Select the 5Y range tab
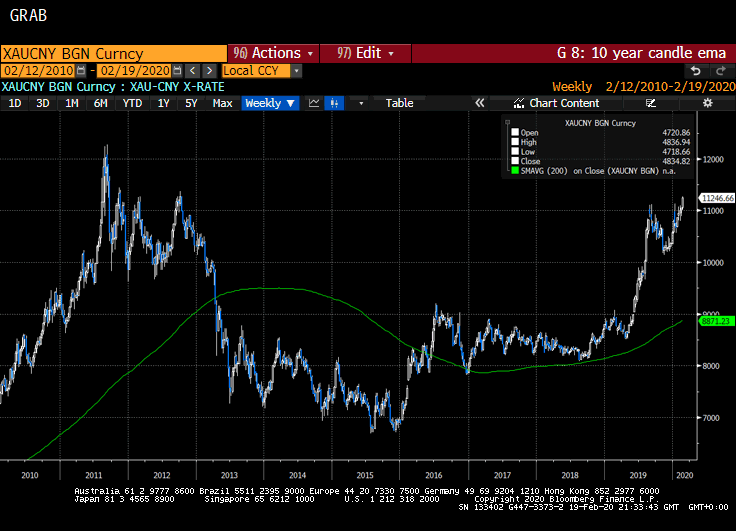The height and width of the screenshot is (531, 736). pyautogui.click(x=191, y=103)
